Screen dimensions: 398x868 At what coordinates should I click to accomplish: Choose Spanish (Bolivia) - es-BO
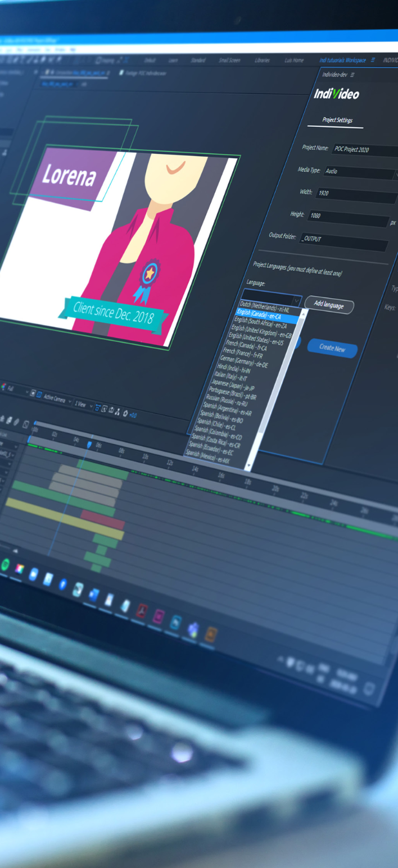pos(222,417)
